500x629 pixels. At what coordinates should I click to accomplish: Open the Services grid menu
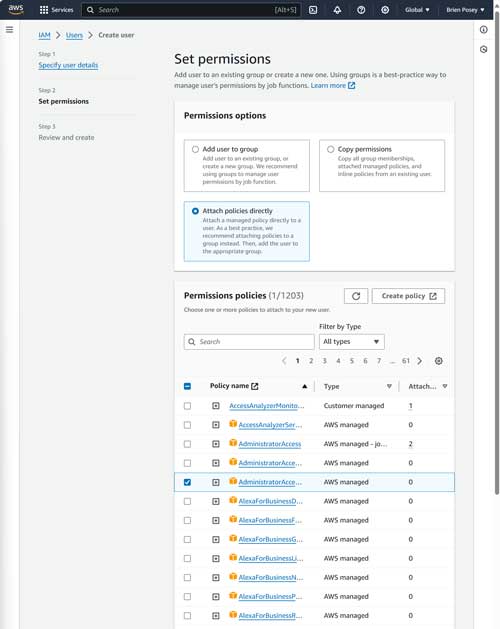point(56,10)
